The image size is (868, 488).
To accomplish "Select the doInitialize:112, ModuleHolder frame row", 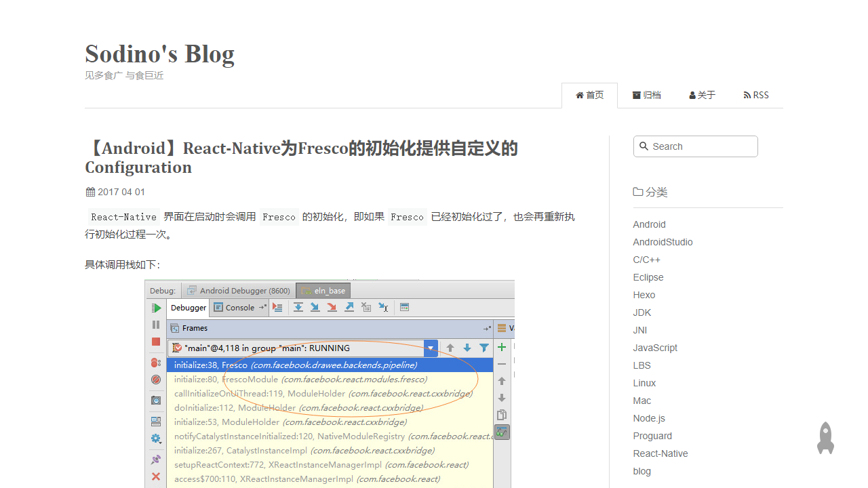I will point(330,407).
